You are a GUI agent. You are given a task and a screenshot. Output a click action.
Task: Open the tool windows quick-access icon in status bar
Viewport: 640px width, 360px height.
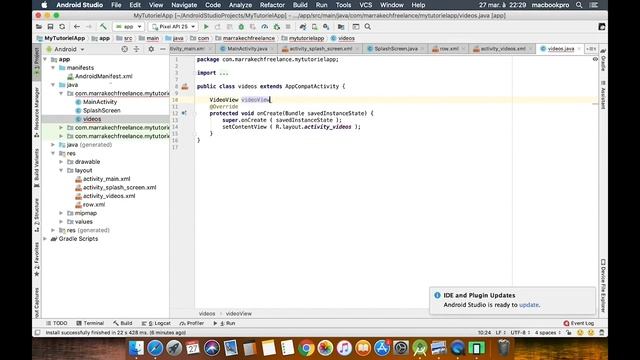click(x=38, y=333)
